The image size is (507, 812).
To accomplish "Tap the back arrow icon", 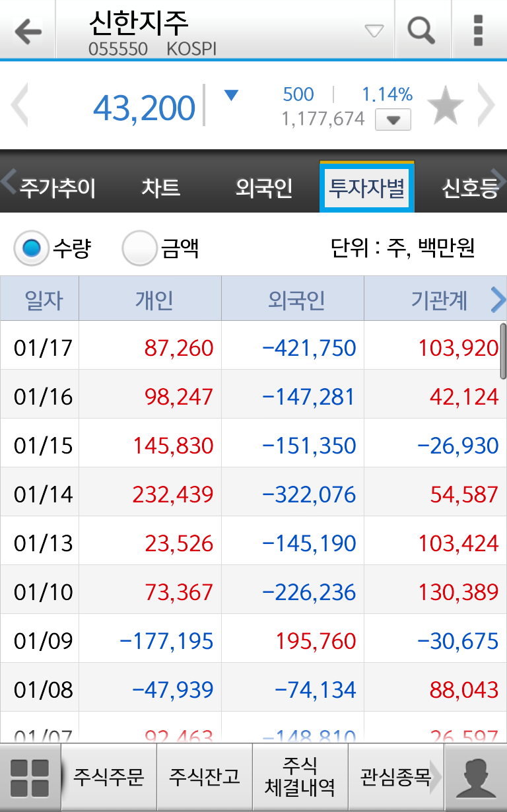I will [x=27, y=30].
